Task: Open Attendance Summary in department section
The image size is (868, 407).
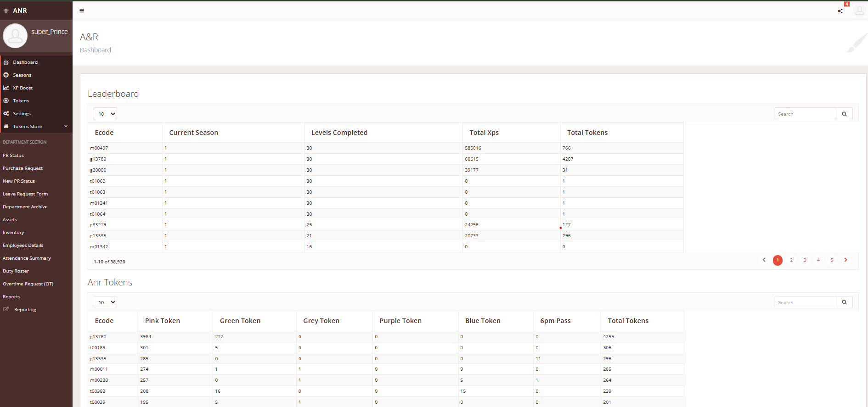Action: (x=27, y=258)
